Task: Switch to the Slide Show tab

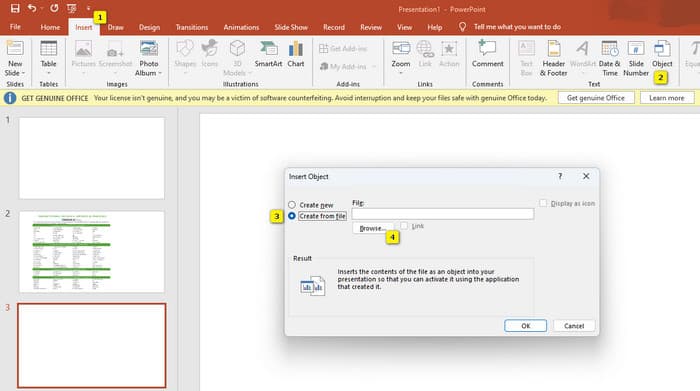Action: click(291, 27)
